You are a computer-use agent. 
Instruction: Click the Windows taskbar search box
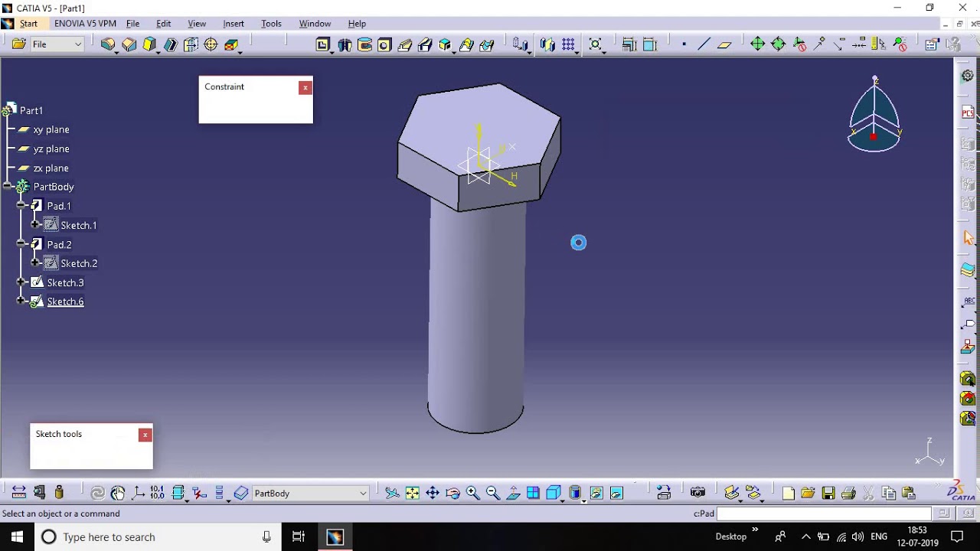tap(157, 537)
